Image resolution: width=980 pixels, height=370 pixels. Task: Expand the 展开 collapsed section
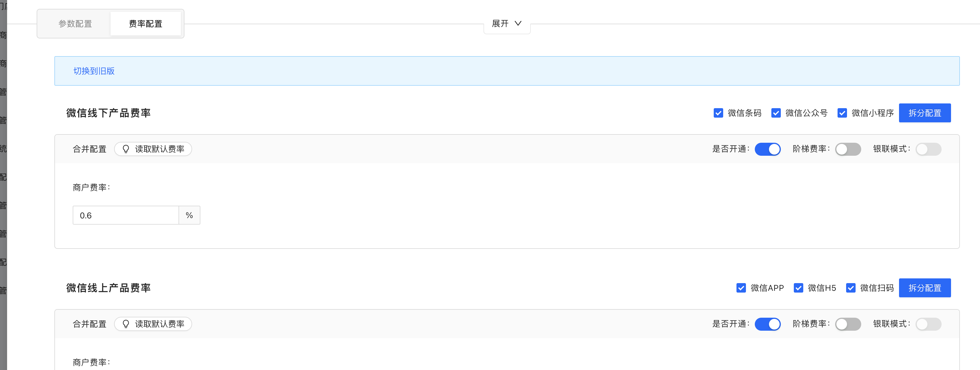[506, 24]
